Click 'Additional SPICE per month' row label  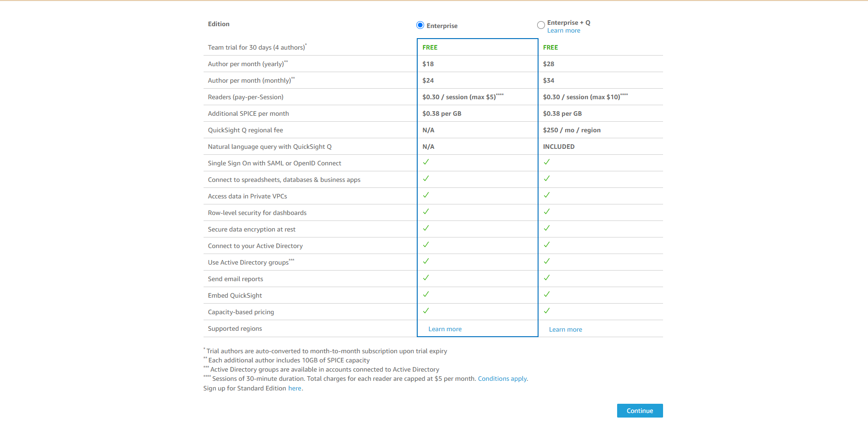(x=248, y=113)
